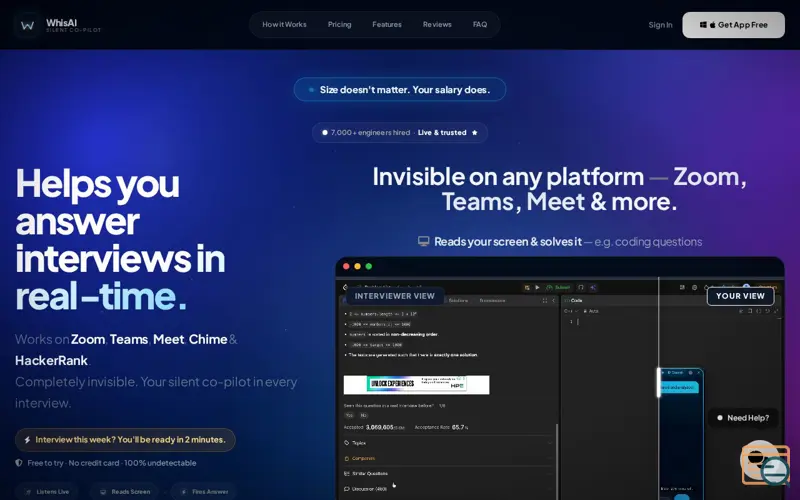Click the Sign In link
800x500 pixels.
pos(660,25)
